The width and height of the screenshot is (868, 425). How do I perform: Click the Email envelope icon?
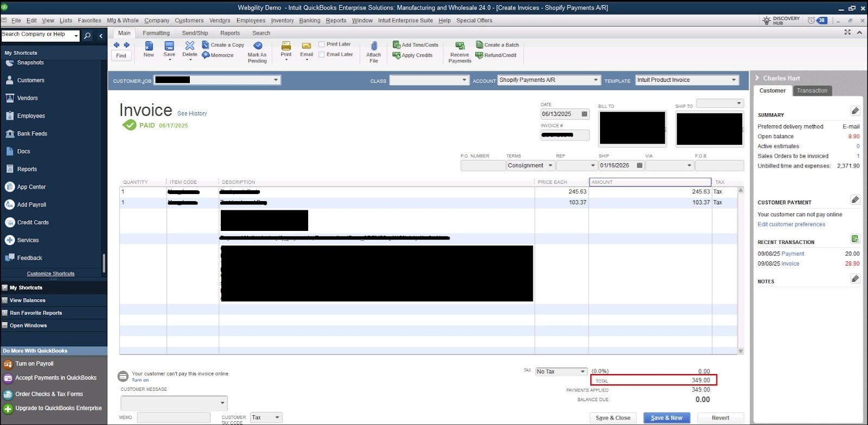tap(307, 47)
